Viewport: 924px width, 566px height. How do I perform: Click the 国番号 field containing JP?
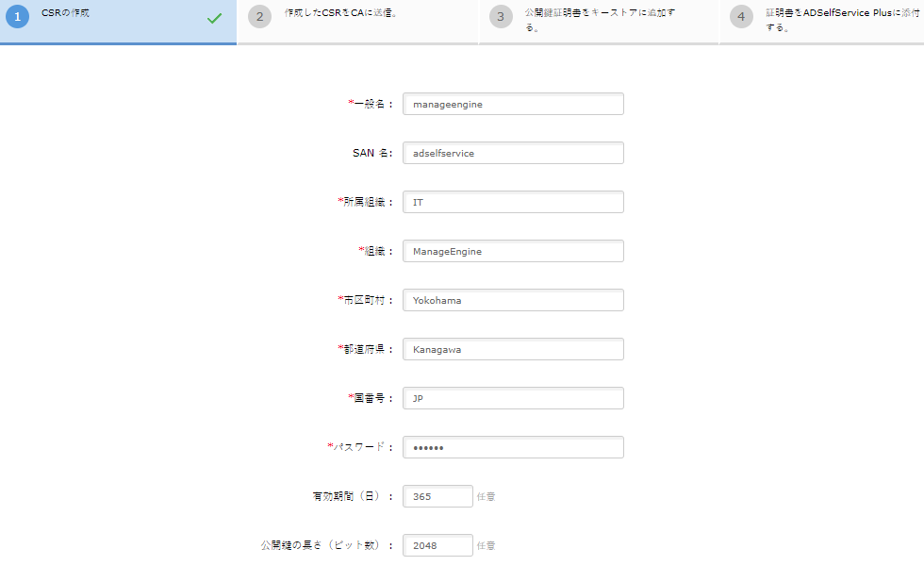click(513, 398)
